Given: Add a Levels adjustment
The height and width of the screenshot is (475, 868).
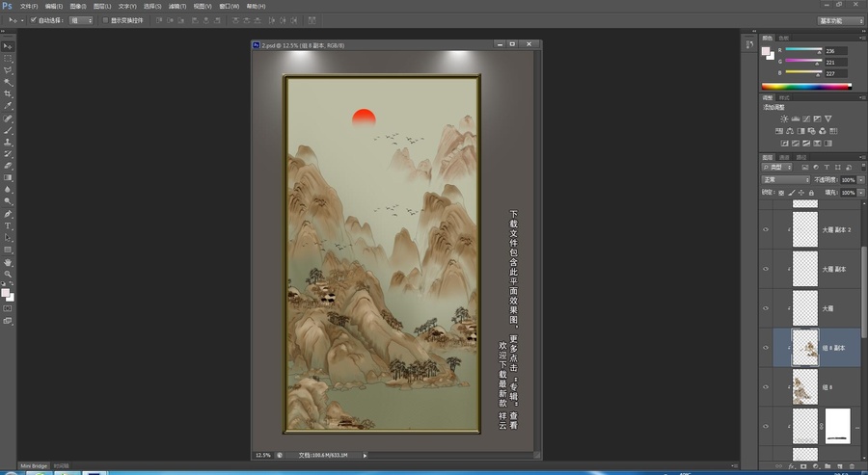Looking at the screenshot, I should 796,119.
